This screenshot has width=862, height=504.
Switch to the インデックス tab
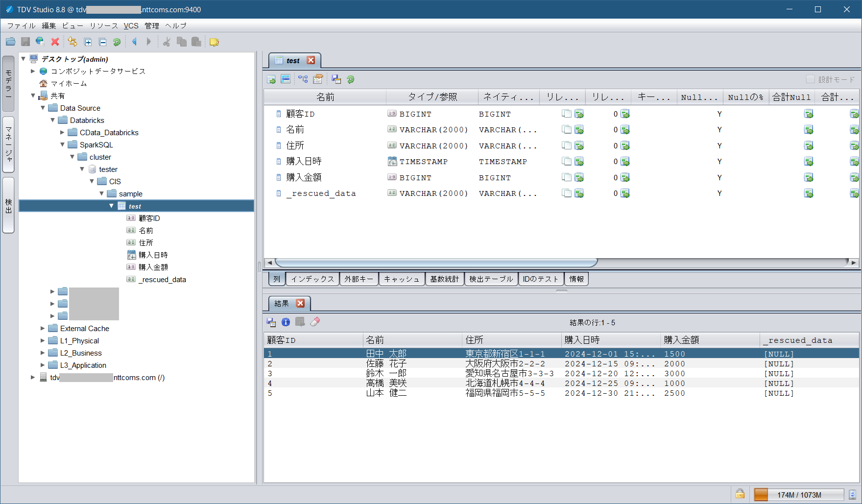tap(312, 279)
